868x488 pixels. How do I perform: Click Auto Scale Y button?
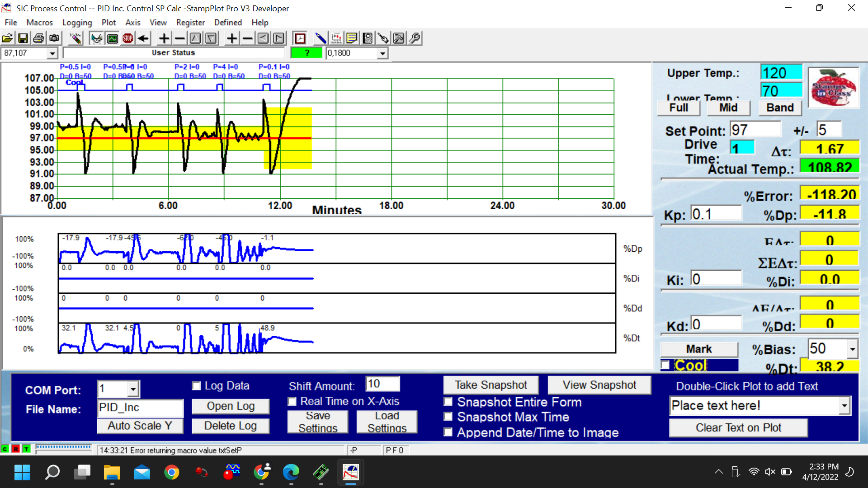point(140,426)
